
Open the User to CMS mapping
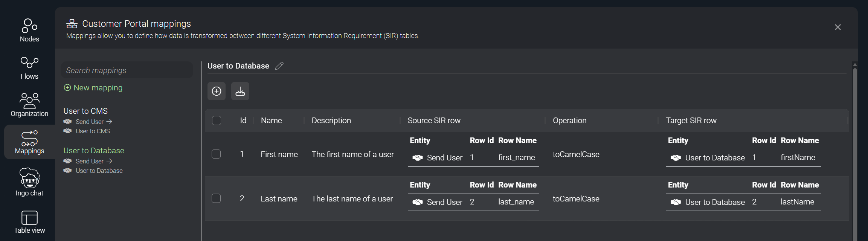click(85, 111)
